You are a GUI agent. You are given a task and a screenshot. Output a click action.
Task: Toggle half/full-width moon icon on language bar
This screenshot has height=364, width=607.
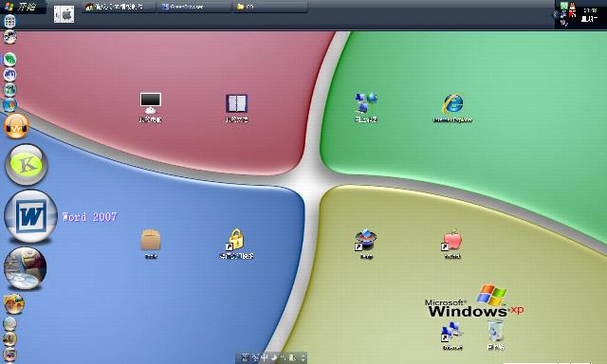tap(274, 357)
